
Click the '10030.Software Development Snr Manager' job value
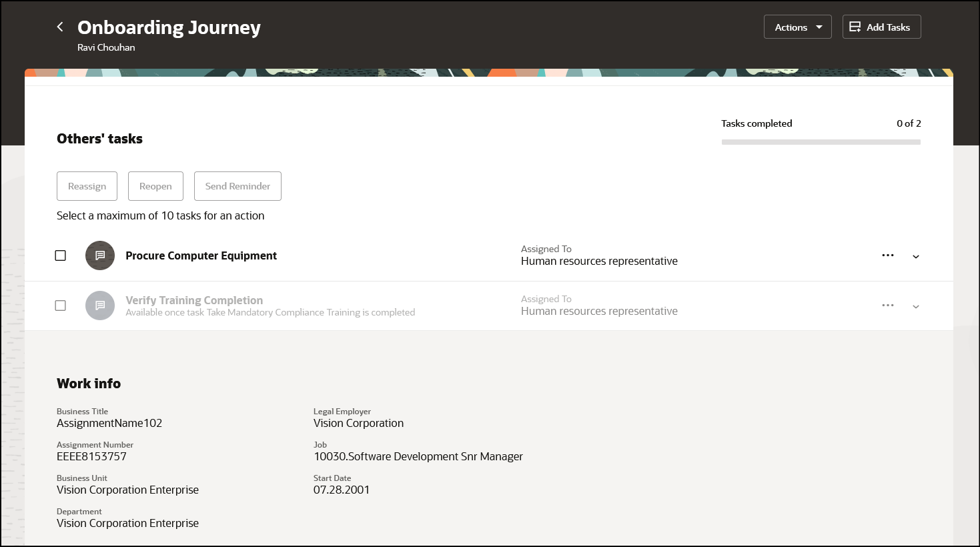click(418, 456)
